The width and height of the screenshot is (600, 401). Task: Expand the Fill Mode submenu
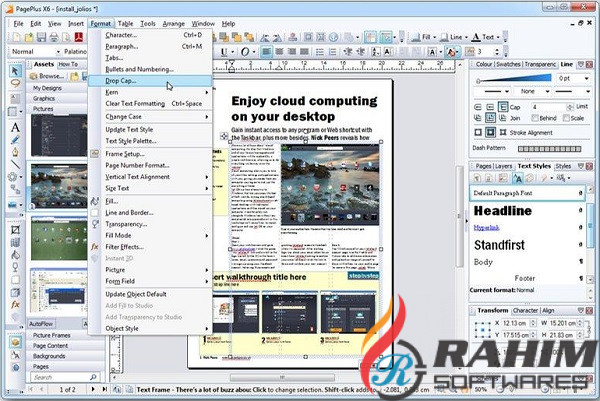[x=150, y=235]
